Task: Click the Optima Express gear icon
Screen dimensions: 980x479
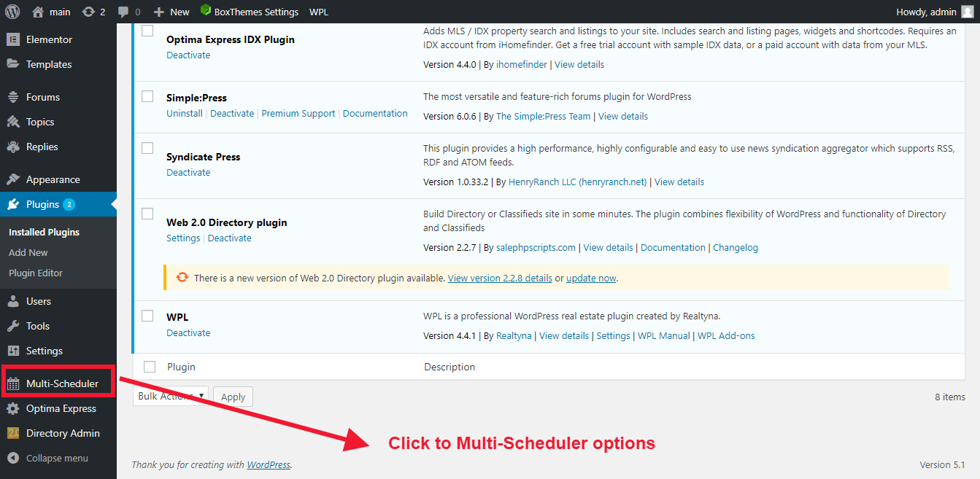Action: click(x=13, y=408)
